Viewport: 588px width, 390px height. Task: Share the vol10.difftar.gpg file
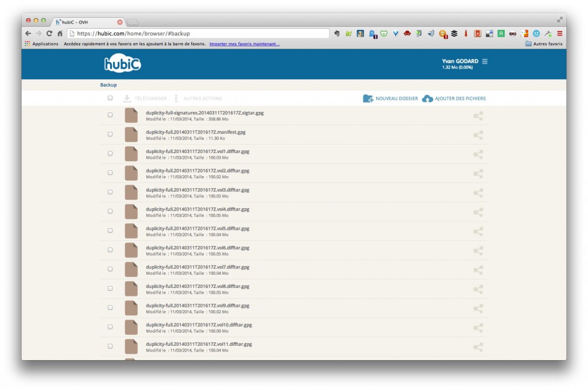[478, 328]
